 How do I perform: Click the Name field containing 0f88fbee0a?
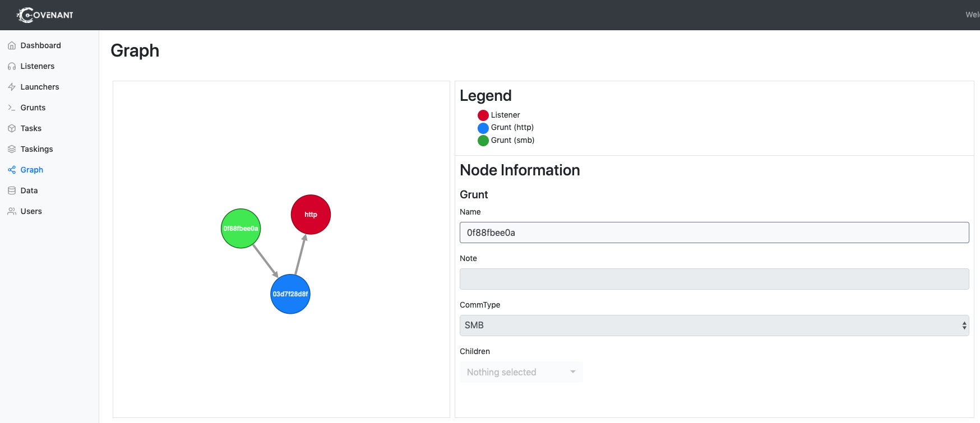(x=714, y=233)
